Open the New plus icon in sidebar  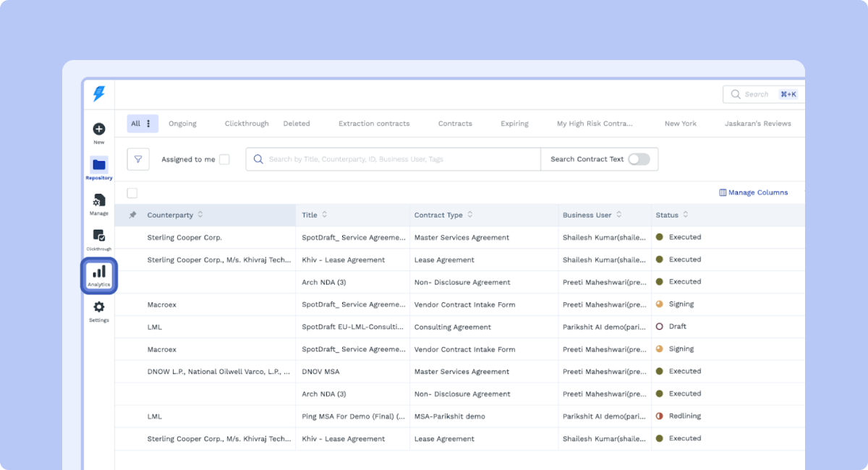coord(99,129)
